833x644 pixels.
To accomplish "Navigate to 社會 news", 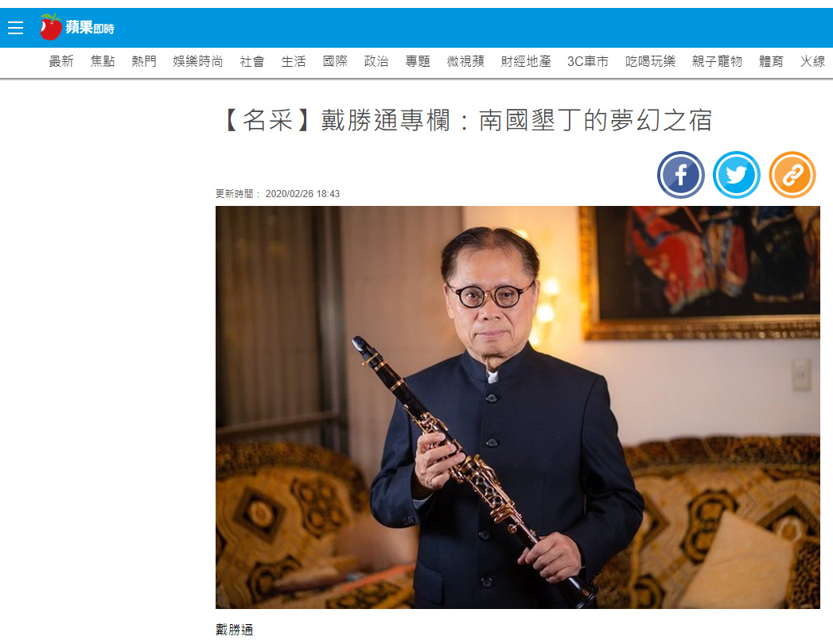I will point(252,61).
